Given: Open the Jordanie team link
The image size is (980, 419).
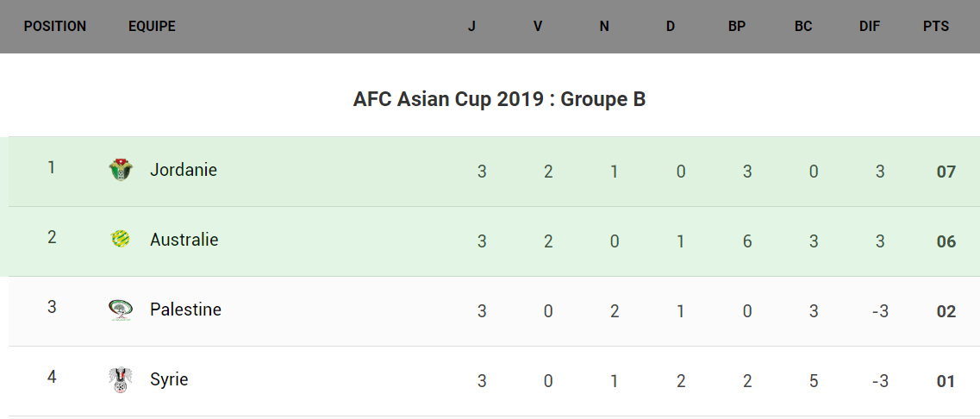Looking at the screenshot, I should (x=184, y=170).
